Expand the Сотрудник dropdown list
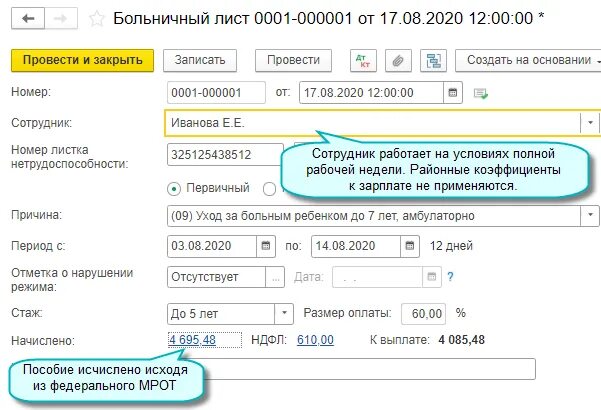Image resolution: width=601 pixels, height=410 pixels. (x=590, y=123)
